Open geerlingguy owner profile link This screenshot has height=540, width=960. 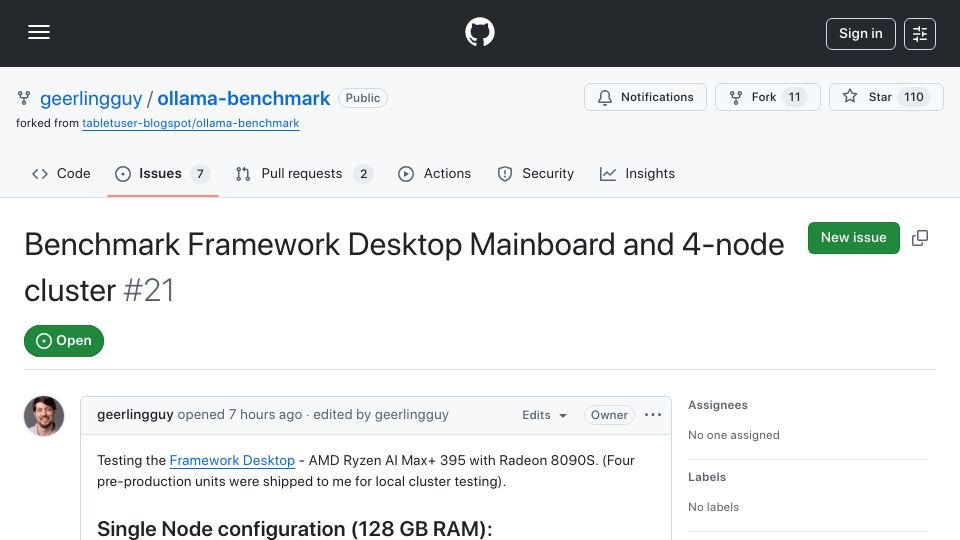91,99
